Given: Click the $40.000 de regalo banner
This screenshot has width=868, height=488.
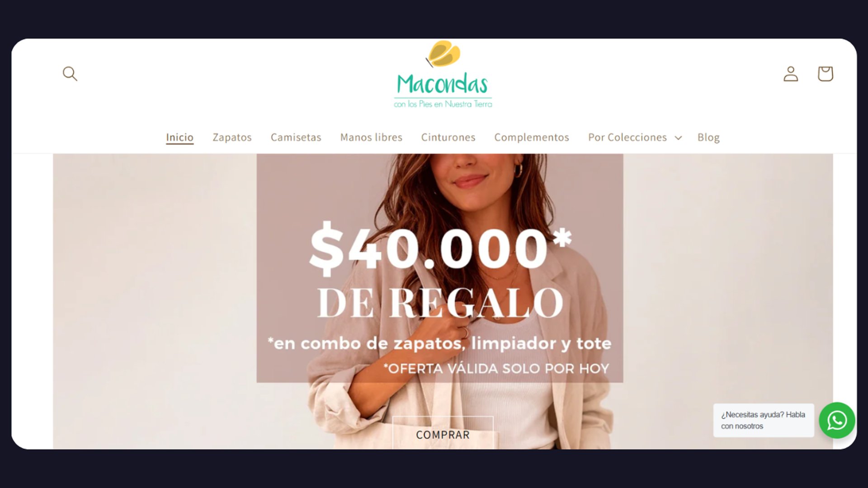Looking at the screenshot, I should pos(440,271).
